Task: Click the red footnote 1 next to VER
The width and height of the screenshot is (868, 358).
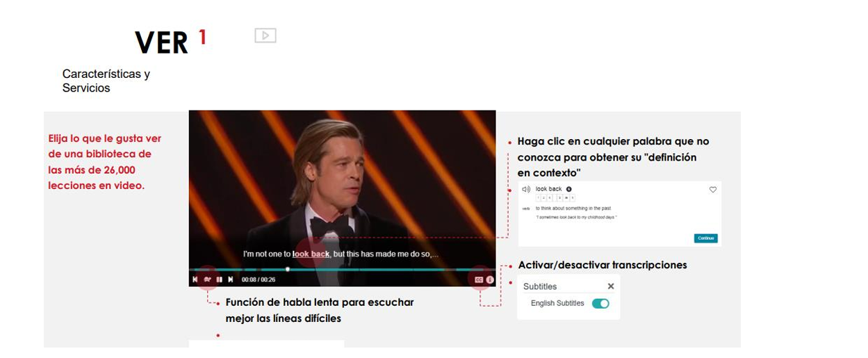Action: point(202,38)
